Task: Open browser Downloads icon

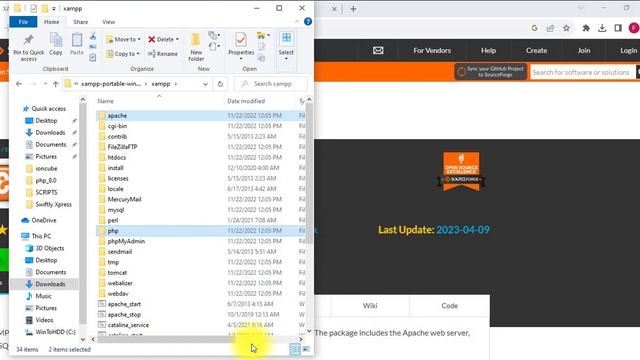Action: click(x=602, y=28)
